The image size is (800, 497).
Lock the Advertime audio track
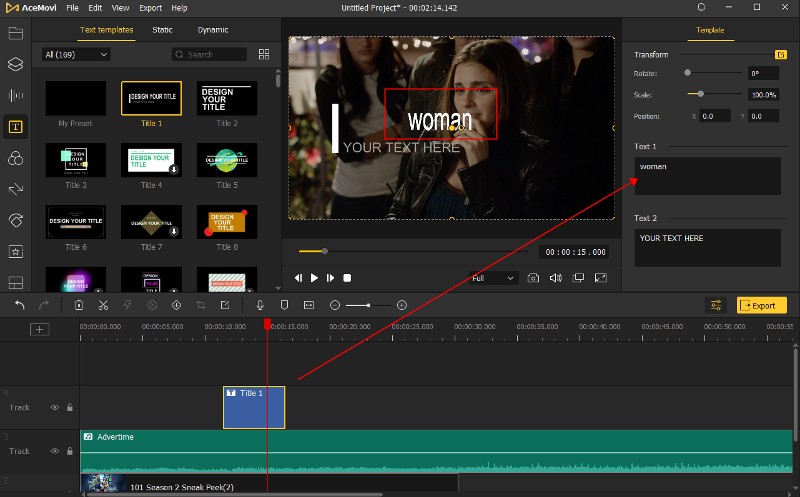click(70, 451)
